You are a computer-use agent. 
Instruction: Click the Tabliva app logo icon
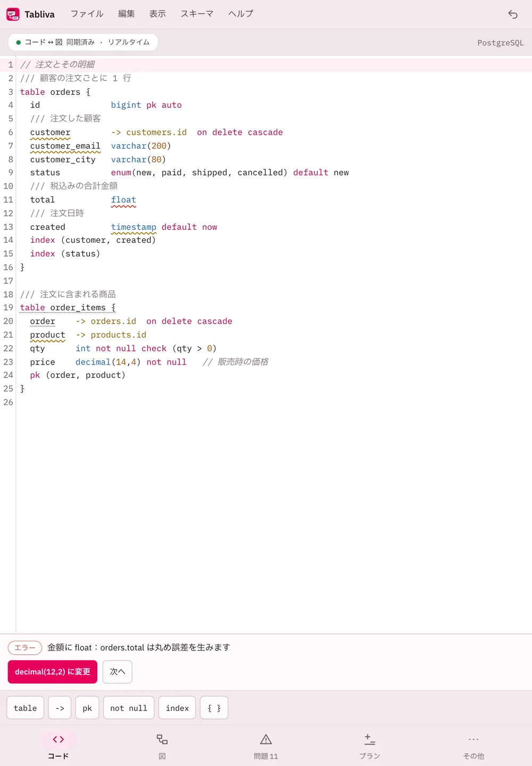[13, 14]
